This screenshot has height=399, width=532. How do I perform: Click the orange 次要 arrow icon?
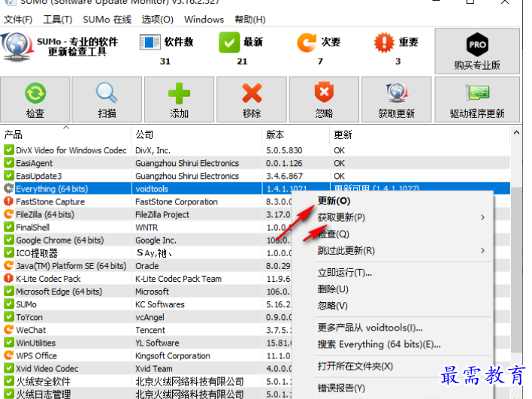(307, 42)
